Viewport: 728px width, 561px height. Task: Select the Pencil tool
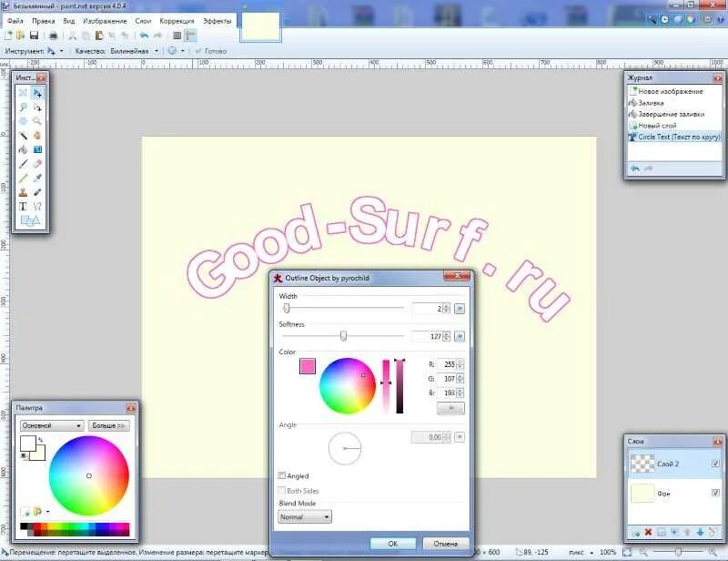coord(23,178)
